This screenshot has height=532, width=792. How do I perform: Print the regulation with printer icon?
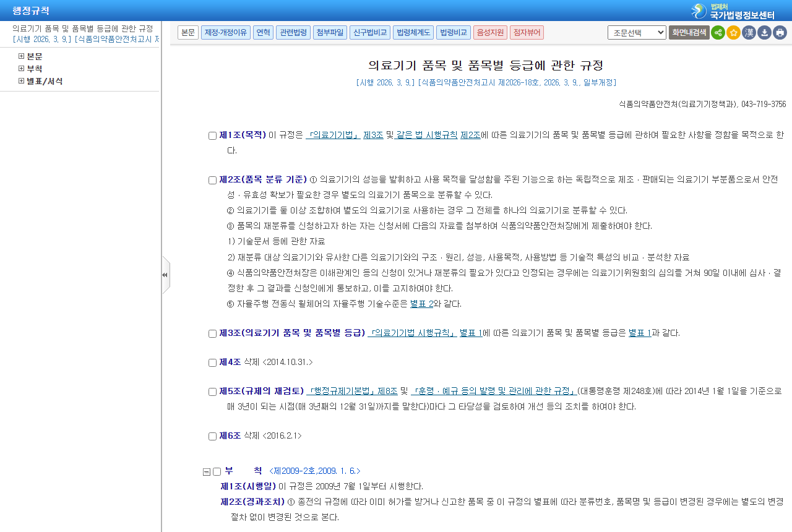click(x=780, y=33)
